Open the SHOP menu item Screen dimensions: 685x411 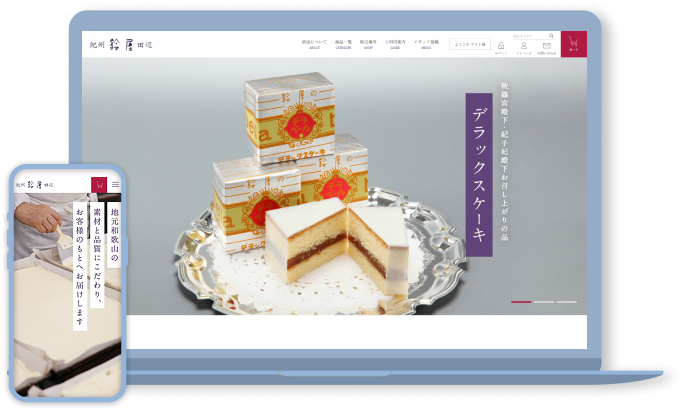368,44
